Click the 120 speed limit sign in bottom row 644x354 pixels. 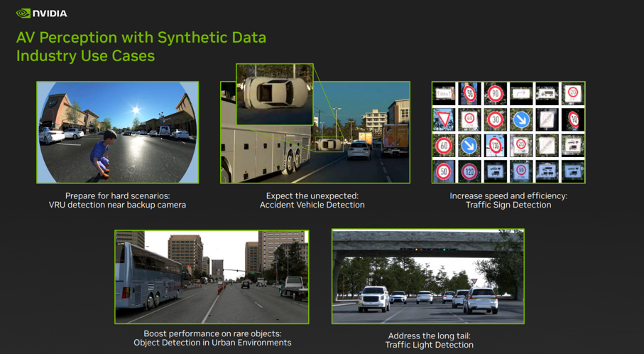pos(469,171)
